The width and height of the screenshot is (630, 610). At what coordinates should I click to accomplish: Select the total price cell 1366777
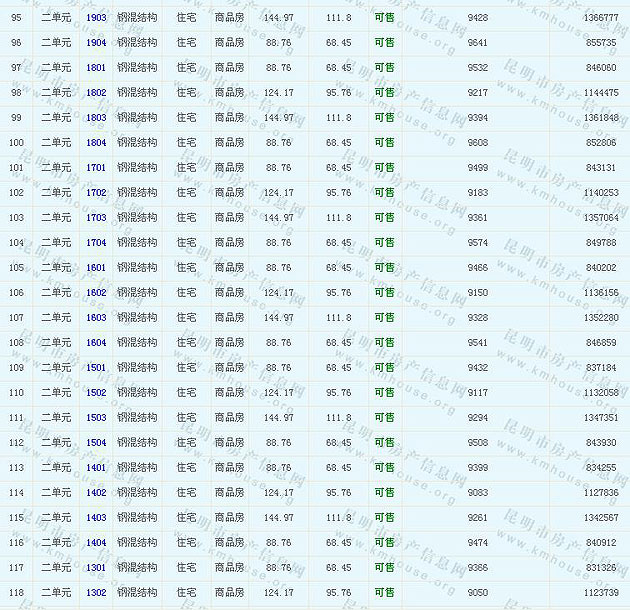click(x=601, y=18)
